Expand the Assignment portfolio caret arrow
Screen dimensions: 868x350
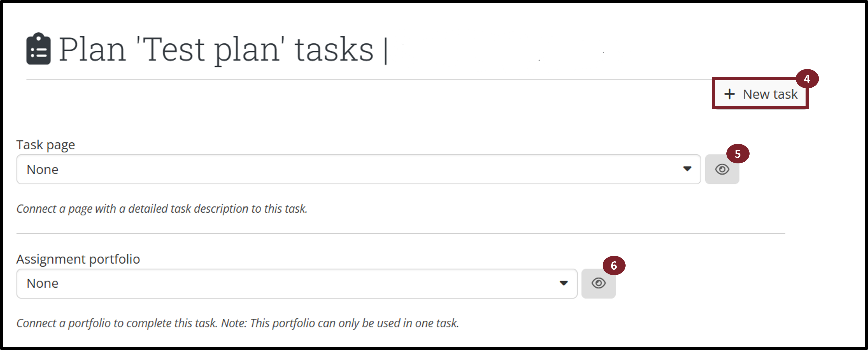(563, 283)
